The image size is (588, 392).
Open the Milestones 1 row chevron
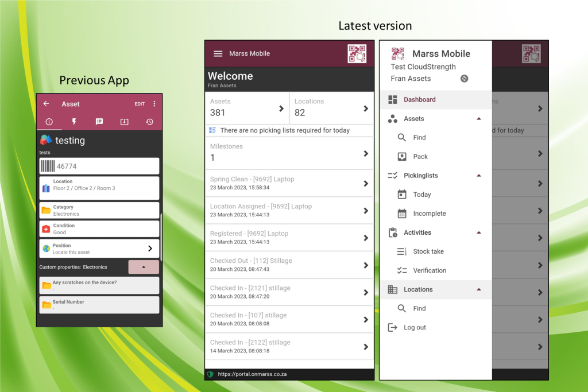tap(366, 154)
